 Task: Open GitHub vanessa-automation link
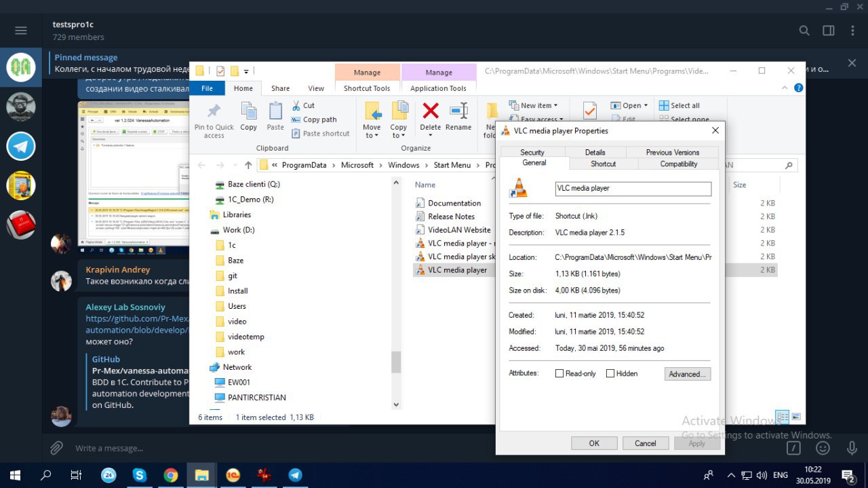(x=137, y=324)
